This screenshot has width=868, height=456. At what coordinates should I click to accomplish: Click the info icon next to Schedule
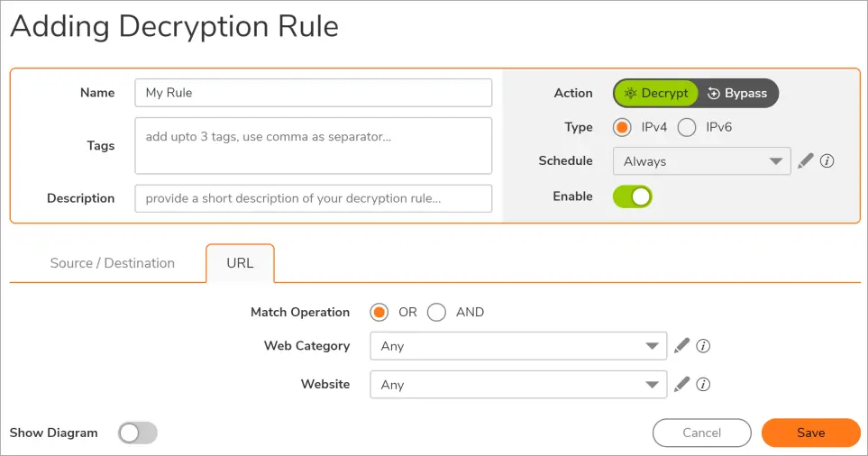point(827,161)
